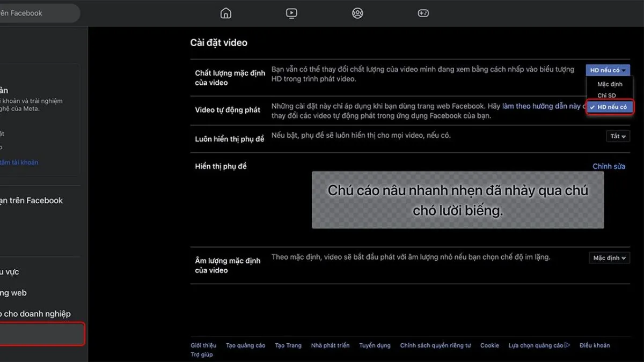
Task: Select the checked "HD nếu có" option
Action: click(x=610, y=107)
